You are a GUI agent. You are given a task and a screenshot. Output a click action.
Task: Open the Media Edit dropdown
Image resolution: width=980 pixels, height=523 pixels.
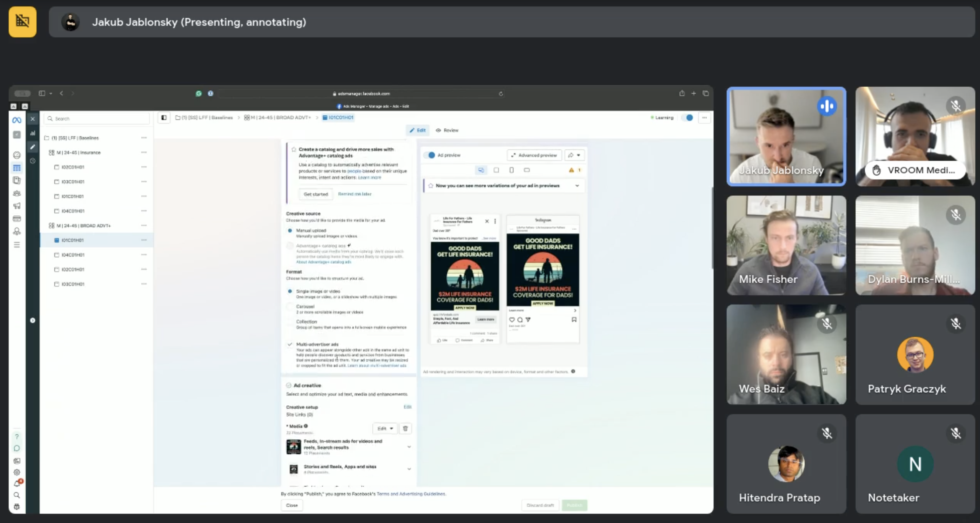(x=385, y=428)
